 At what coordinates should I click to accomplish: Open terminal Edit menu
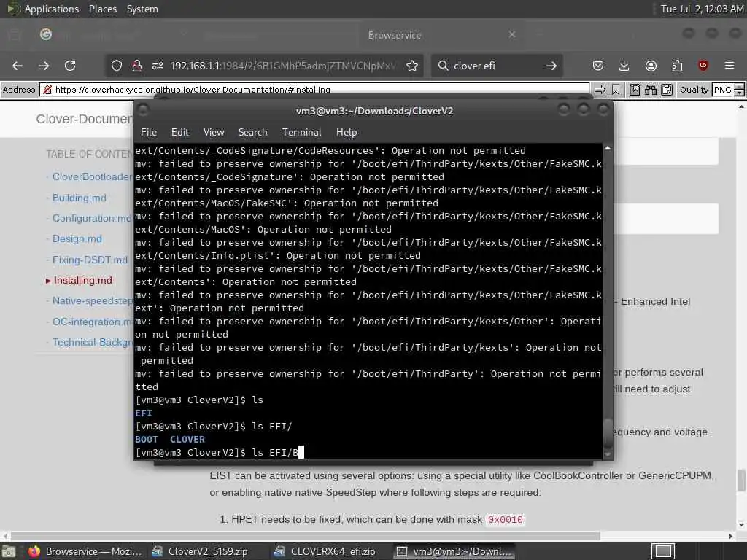tap(179, 133)
